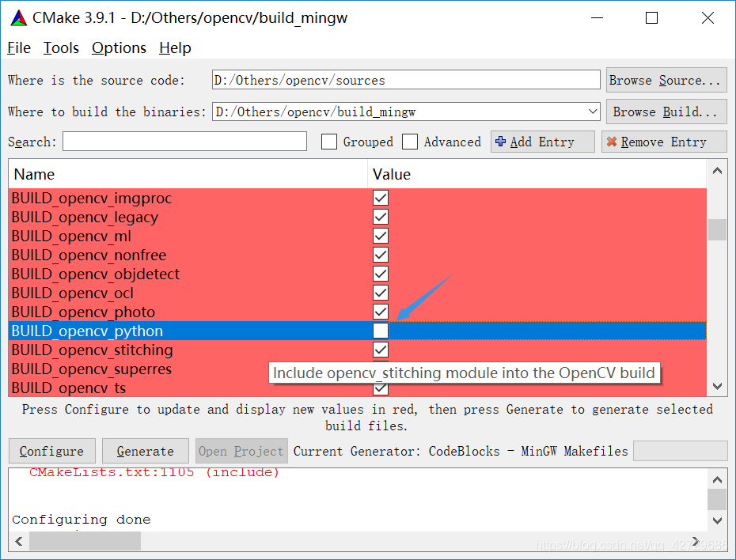
Task: Click variable list scroll up arrow
Action: 717,171
